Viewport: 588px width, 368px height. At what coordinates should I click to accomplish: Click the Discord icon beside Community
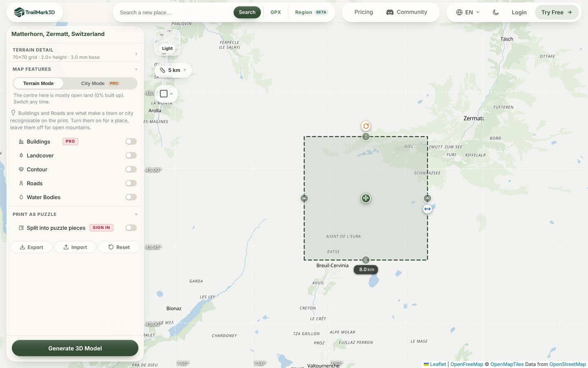[x=390, y=12]
